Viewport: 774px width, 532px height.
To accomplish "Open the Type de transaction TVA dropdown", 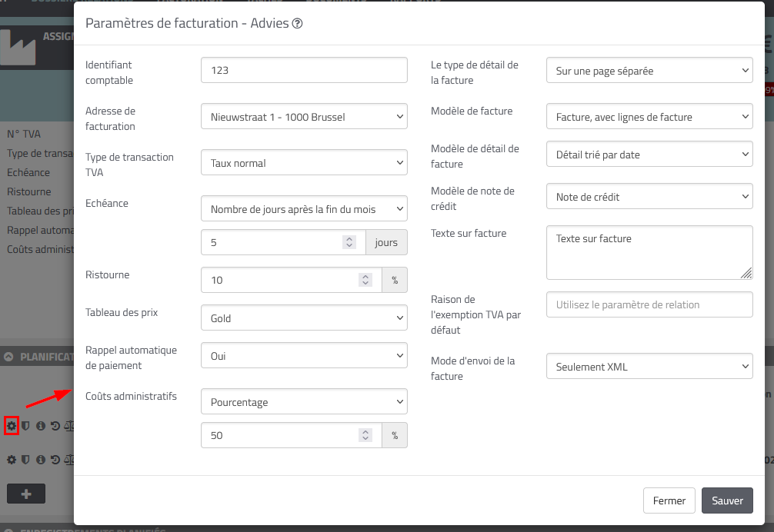I will coord(304,162).
